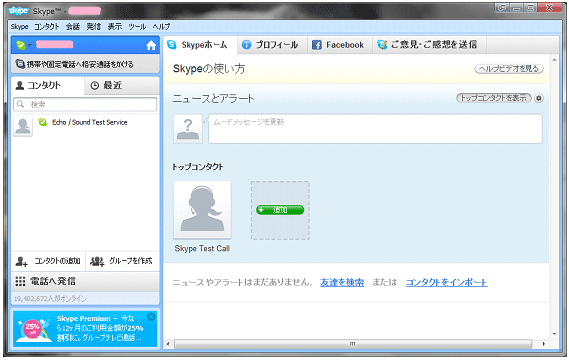Click the create group people icon
The image size is (569, 360).
pyautogui.click(x=97, y=261)
